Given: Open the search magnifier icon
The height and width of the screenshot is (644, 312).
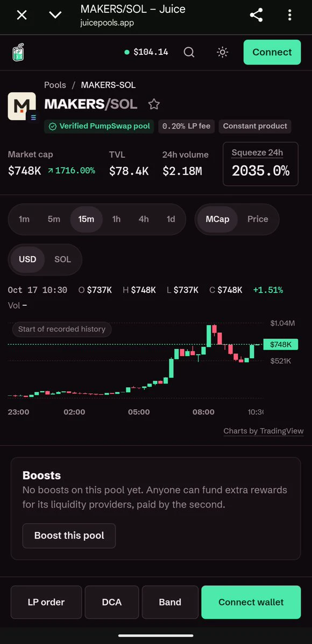Looking at the screenshot, I should click(x=189, y=52).
